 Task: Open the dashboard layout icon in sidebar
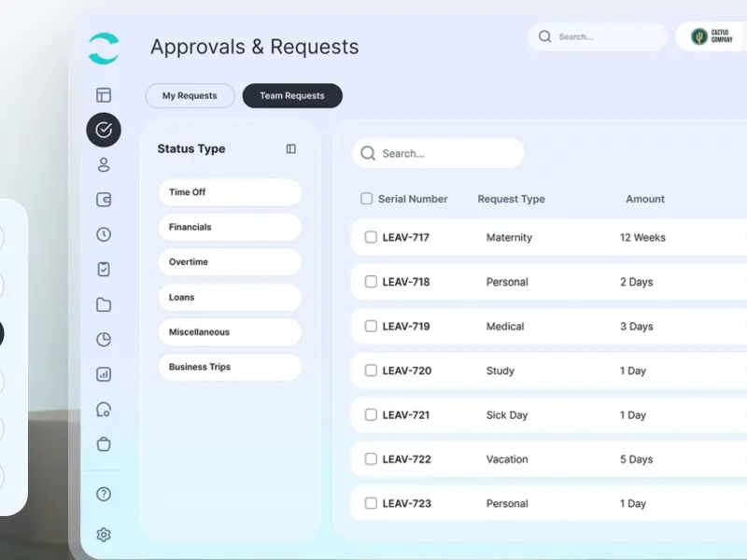(104, 95)
